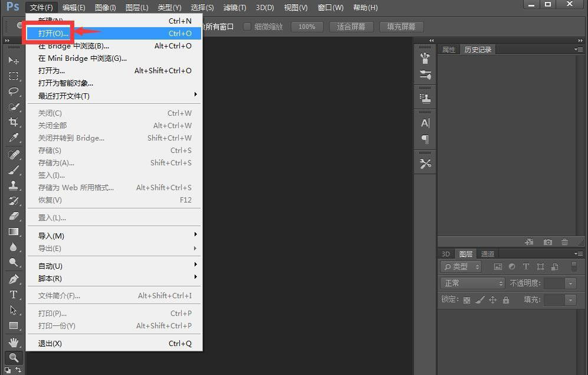Pick the Type tool
The width and height of the screenshot is (588, 375).
coord(14,295)
